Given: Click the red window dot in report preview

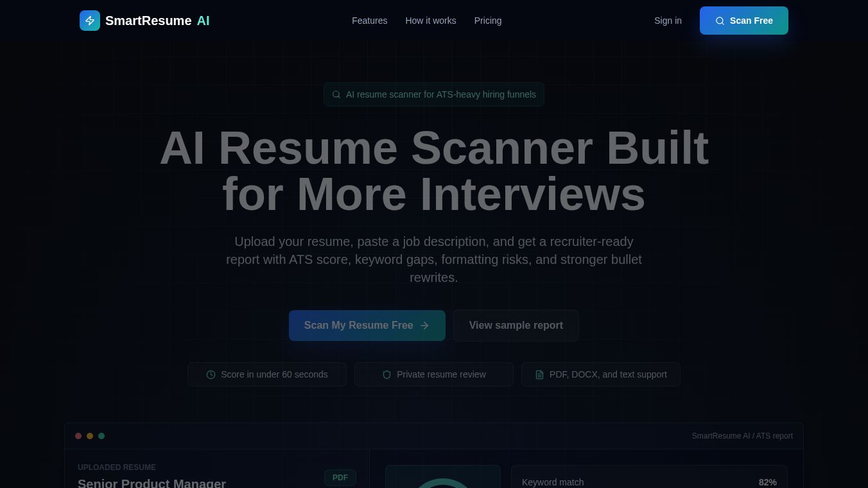Looking at the screenshot, I should pyautogui.click(x=78, y=436).
